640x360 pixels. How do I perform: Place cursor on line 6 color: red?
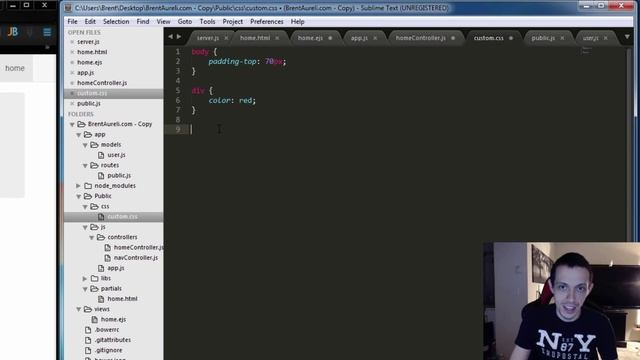coord(232,100)
